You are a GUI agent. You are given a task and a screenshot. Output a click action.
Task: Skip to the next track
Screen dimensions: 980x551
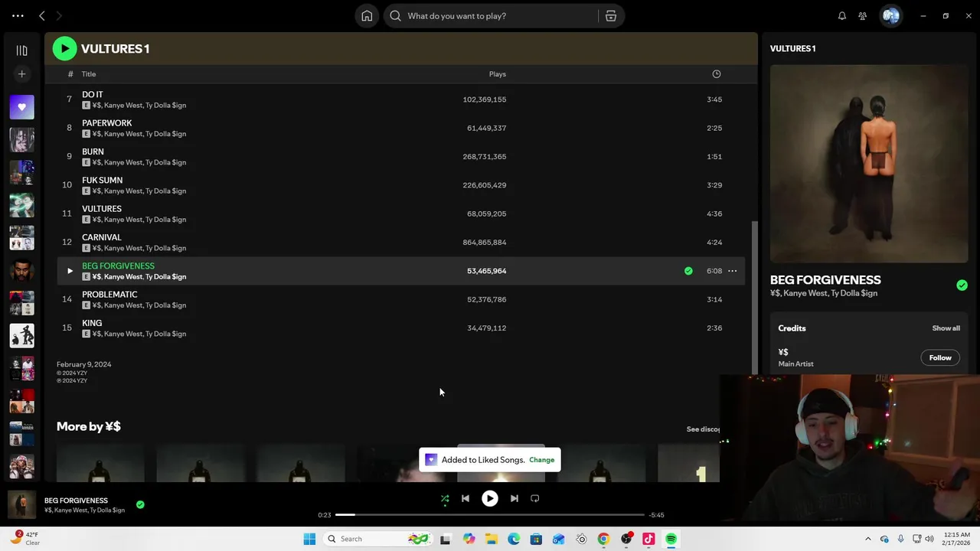point(514,499)
